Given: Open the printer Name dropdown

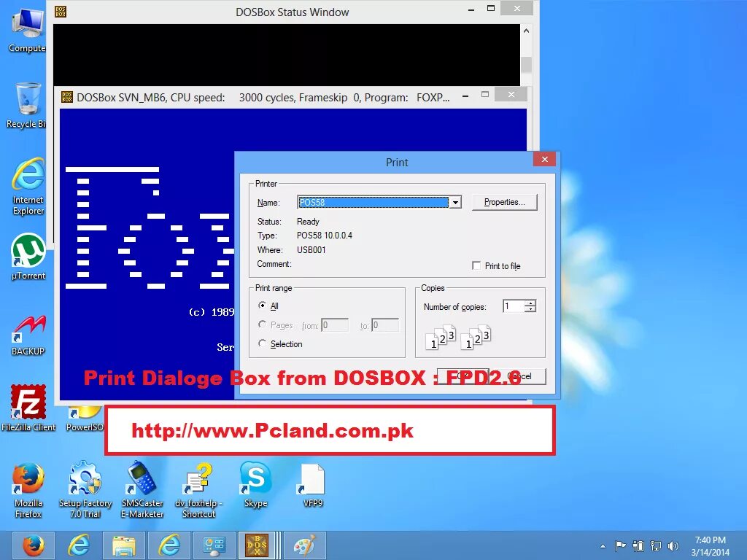Looking at the screenshot, I should point(455,203).
